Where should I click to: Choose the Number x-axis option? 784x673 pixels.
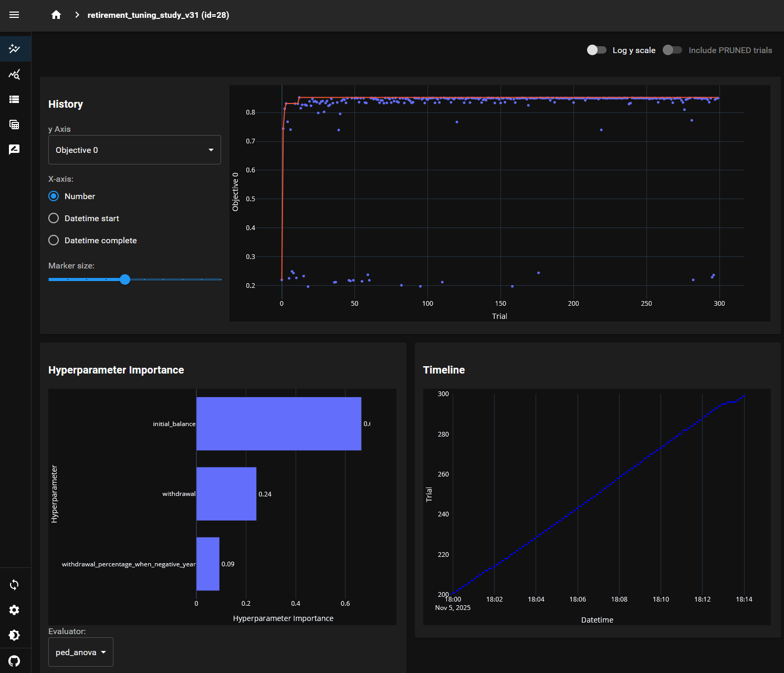click(x=54, y=196)
